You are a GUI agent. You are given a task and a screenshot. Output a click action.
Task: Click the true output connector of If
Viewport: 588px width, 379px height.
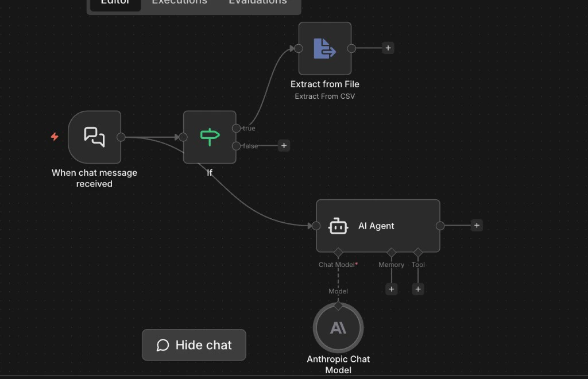pos(235,128)
